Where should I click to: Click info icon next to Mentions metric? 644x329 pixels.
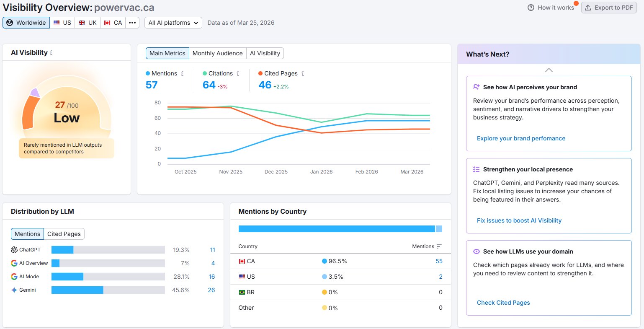coord(182,73)
